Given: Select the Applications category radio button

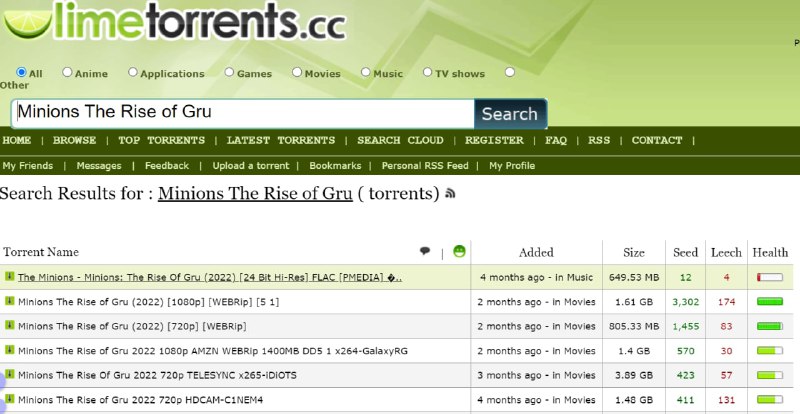Looking at the screenshot, I should point(133,72).
